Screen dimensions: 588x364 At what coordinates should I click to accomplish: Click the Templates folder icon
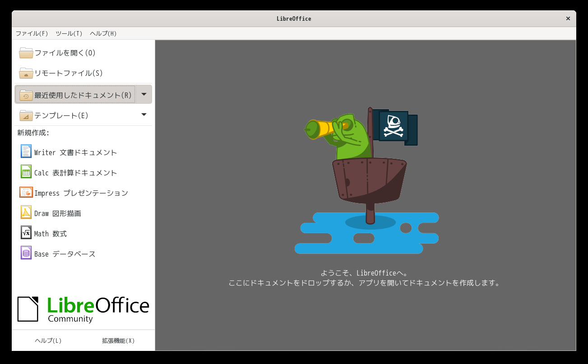[26, 115]
